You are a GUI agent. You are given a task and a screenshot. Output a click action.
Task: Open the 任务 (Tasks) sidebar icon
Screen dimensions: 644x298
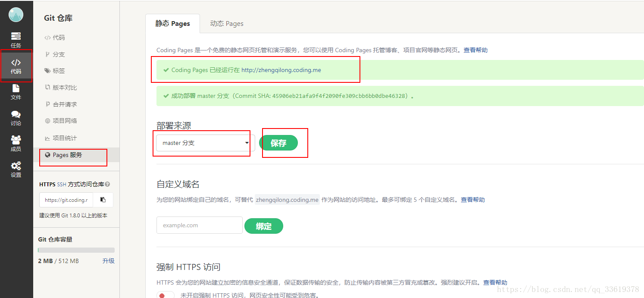point(16,40)
